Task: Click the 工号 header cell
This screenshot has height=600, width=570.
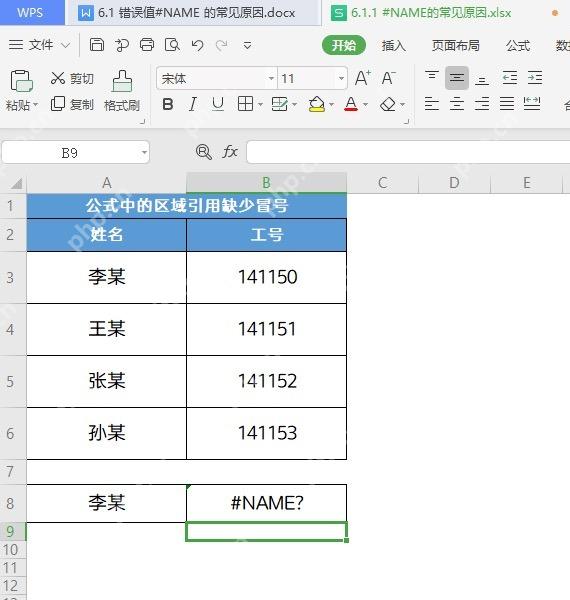Action: click(x=267, y=235)
